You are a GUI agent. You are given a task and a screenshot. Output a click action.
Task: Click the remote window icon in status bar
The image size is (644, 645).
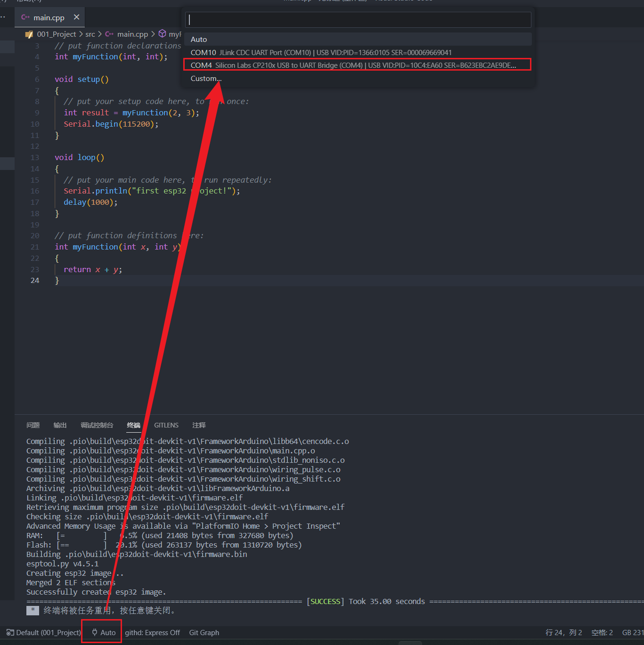coord(9,632)
